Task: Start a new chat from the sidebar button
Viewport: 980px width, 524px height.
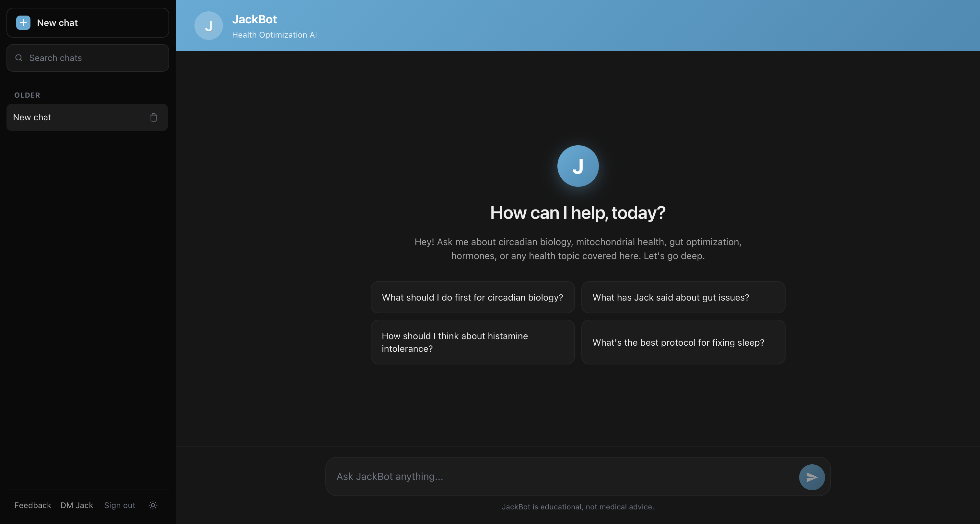Action: click(88, 23)
